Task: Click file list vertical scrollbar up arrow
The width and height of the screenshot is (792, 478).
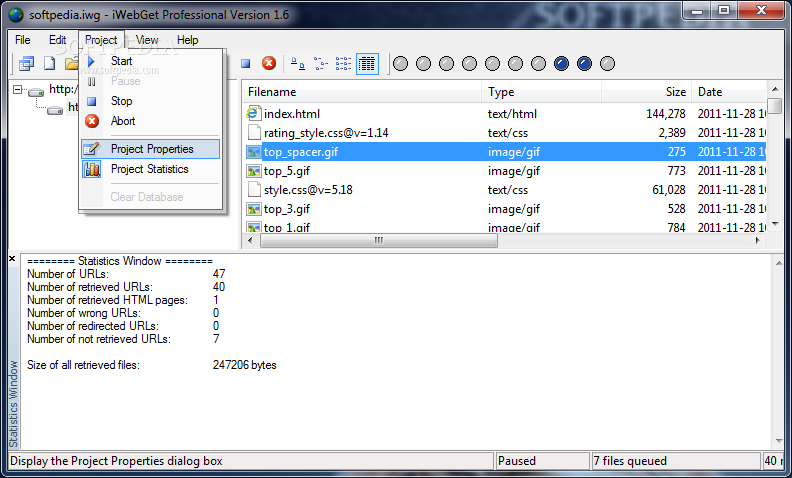Action: (x=775, y=89)
